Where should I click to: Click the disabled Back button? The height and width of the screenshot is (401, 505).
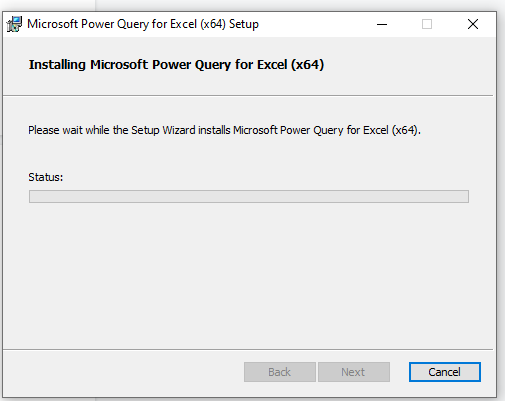pos(280,372)
